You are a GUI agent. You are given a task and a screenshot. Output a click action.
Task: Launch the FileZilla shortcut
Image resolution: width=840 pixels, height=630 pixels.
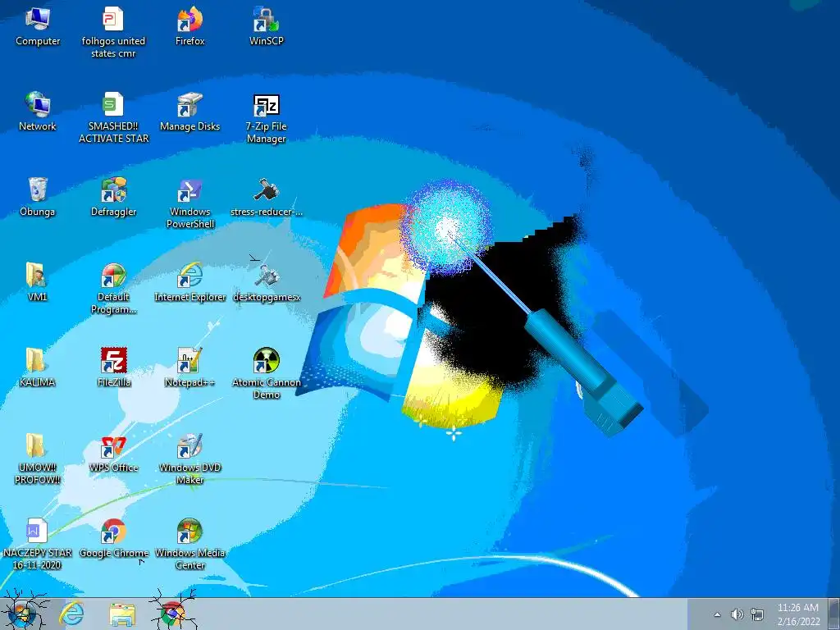[113, 367]
